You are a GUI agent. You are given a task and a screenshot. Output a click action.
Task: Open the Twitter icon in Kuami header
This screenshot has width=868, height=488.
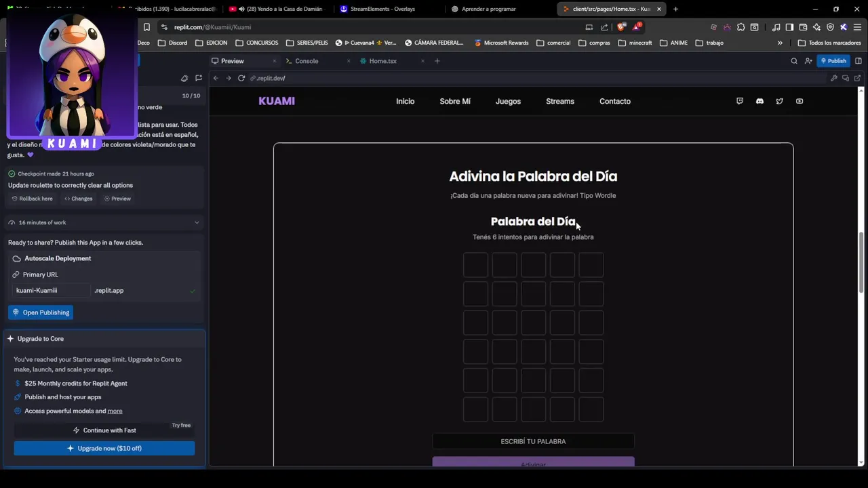pos(779,101)
